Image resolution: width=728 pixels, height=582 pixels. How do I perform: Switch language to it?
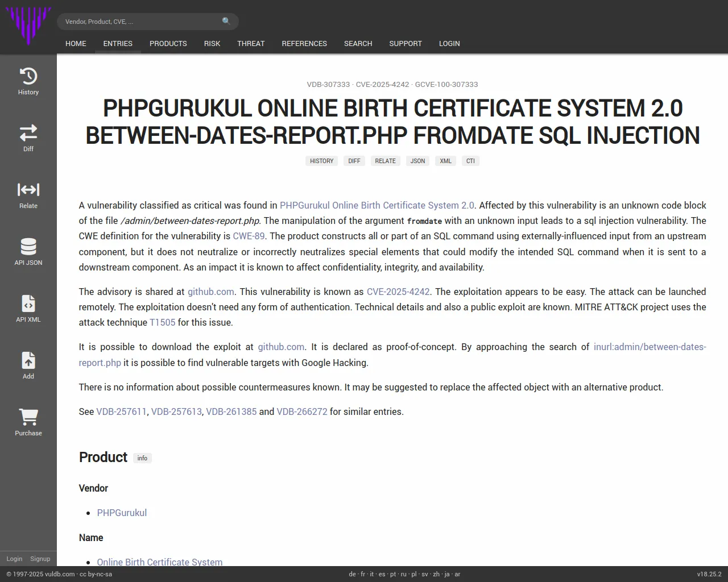click(372, 574)
